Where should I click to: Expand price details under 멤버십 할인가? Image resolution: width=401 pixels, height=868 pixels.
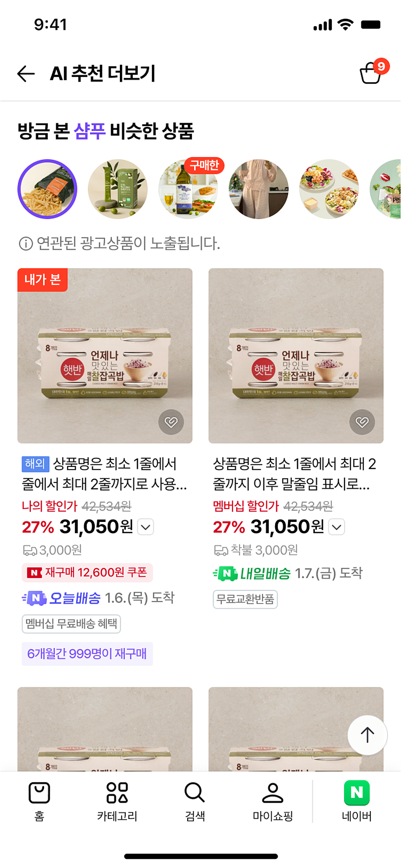(337, 527)
